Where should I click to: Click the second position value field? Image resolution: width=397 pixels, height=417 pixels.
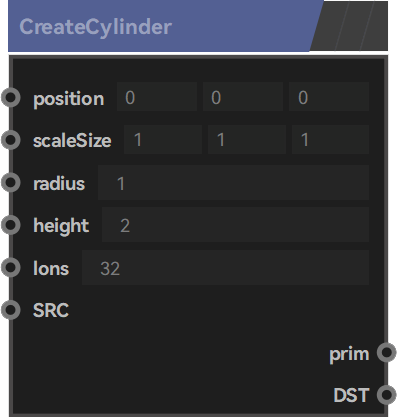tap(243, 97)
